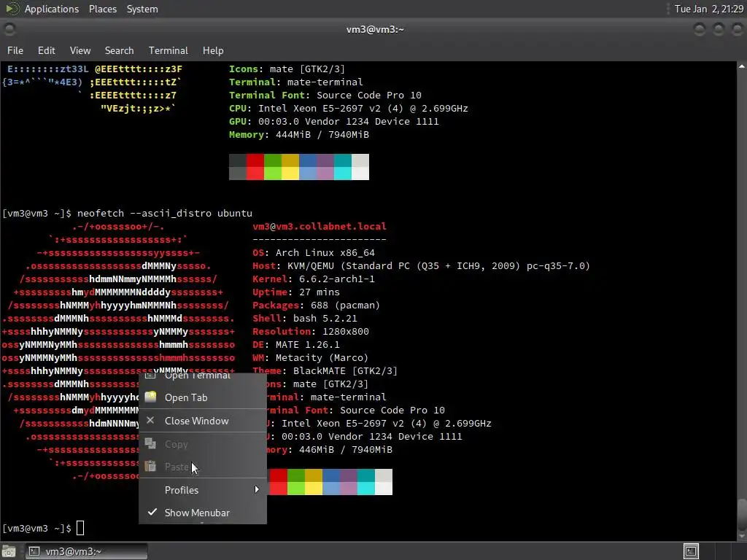Screen dimensions: 747x560
Task: Click the green Terminal Font: Source Code Pro line
Action: coord(325,96)
